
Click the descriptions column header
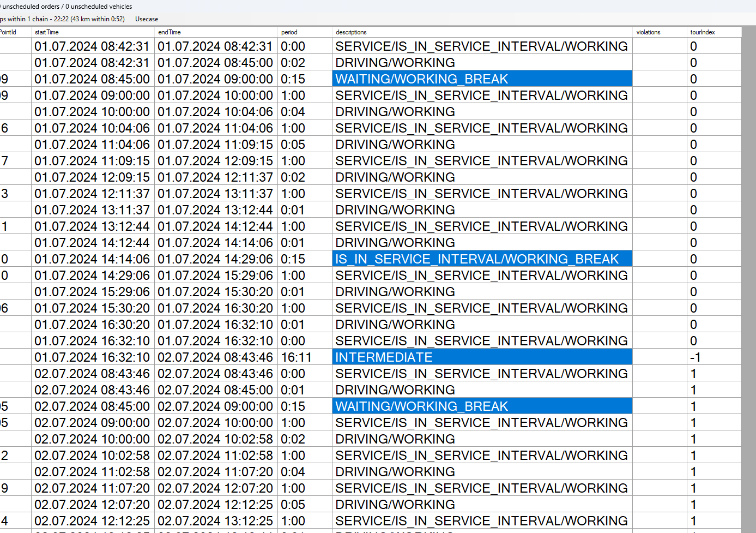point(351,32)
